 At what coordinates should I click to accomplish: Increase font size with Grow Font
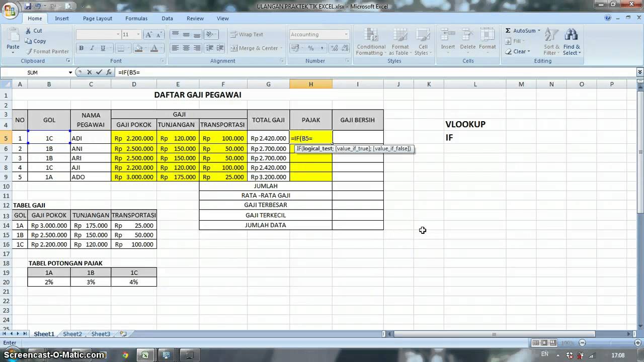pos(148,35)
